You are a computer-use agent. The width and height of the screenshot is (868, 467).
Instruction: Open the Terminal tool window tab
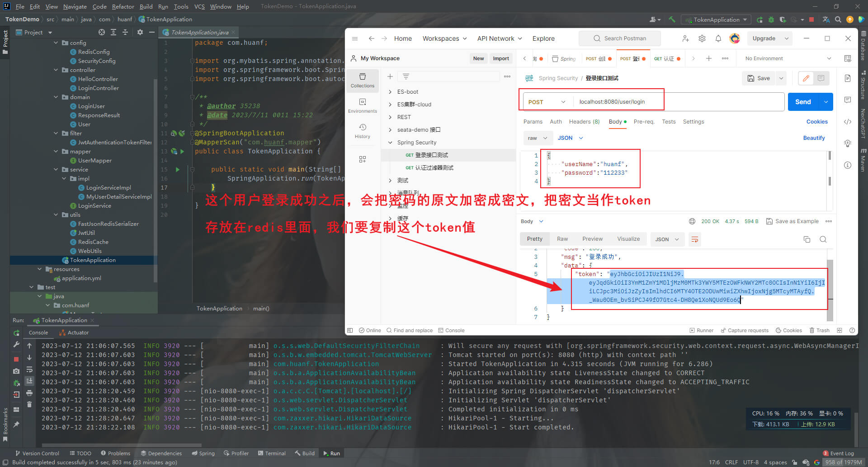pyautogui.click(x=272, y=453)
